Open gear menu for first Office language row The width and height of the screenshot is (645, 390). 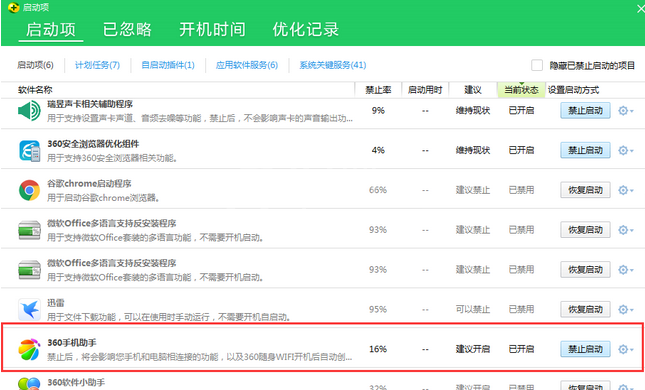pyautogui.click(x=625, y=230)
